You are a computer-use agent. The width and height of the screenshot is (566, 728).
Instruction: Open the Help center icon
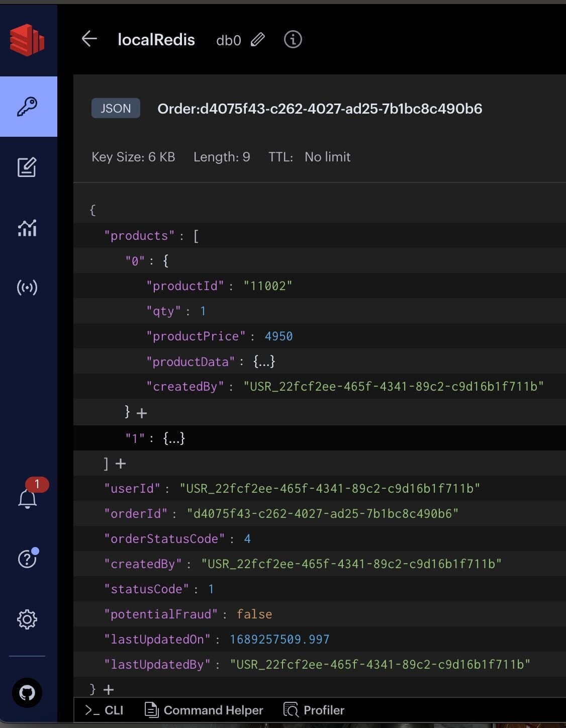(x=26, y=558)
